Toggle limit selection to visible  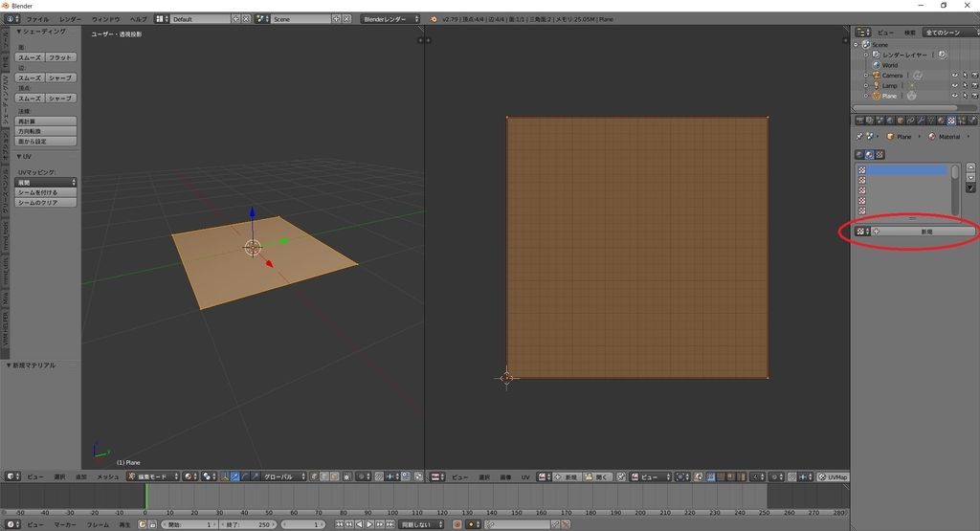[x=346, y=476]
